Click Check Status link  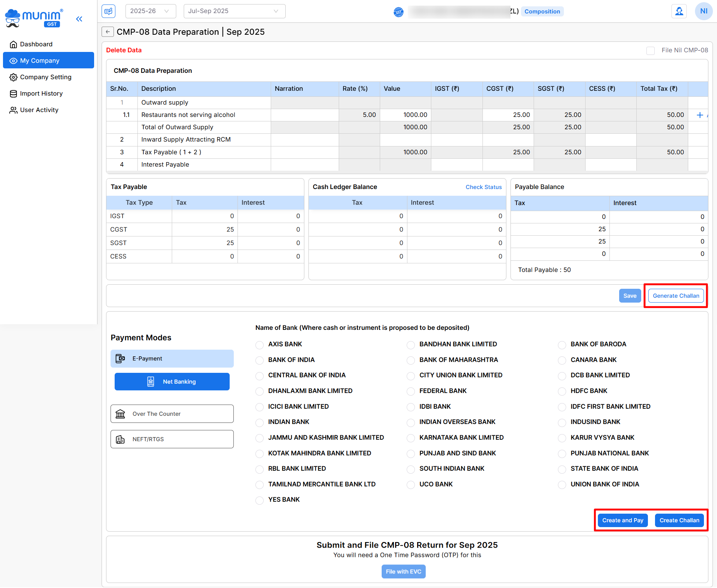[x=483, y=187]
